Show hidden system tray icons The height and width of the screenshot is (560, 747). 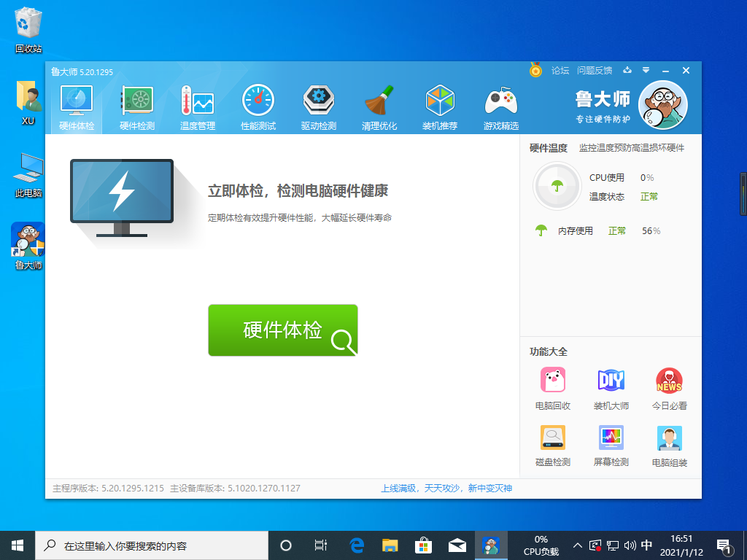pos(578,545)
